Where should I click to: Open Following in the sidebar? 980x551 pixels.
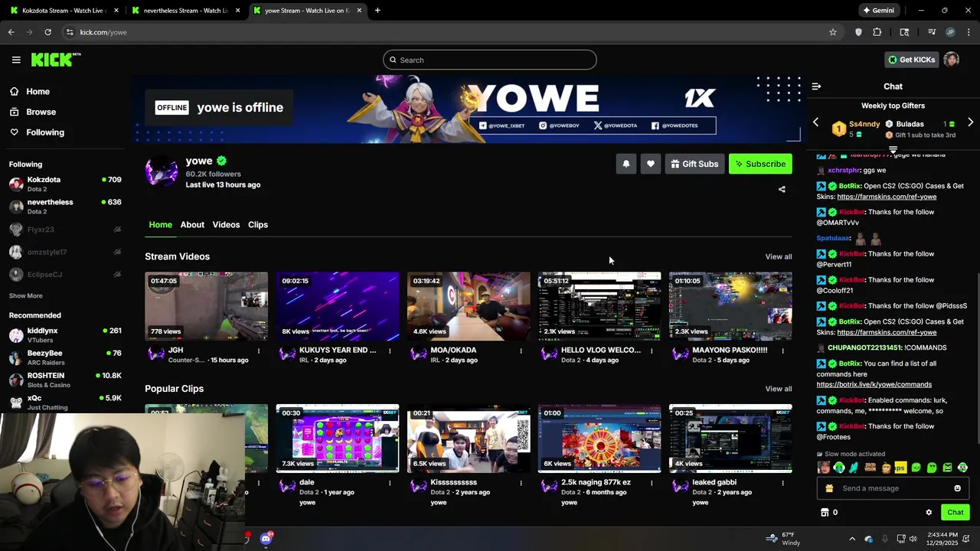click(x=37, y=132)
